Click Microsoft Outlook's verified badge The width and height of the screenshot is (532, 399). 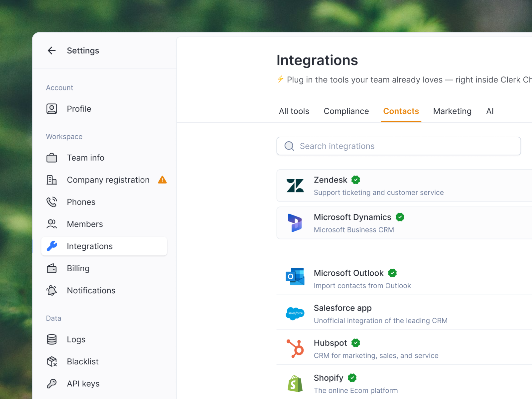click(392, 273)
